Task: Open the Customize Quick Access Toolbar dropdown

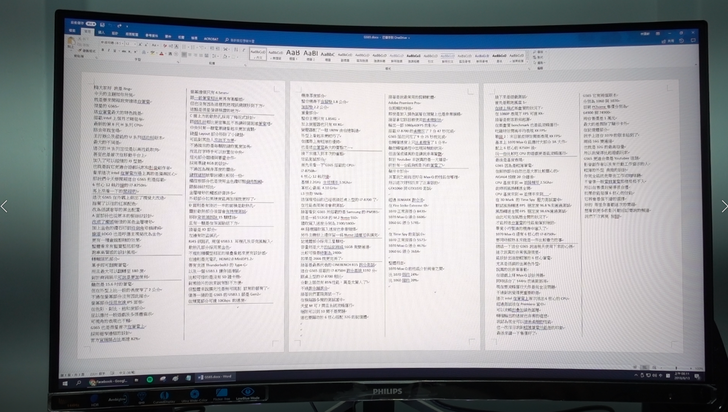Action: pyautogui.click(x=127, y=26)
